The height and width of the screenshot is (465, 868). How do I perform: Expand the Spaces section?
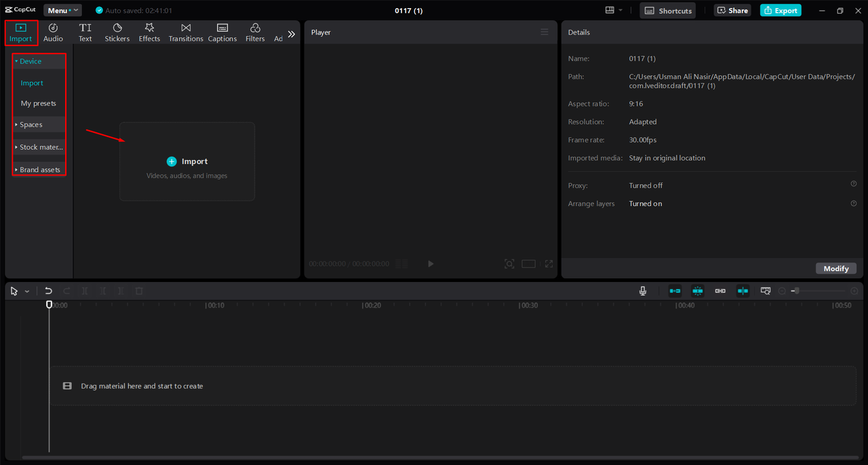tap(39, 125)
